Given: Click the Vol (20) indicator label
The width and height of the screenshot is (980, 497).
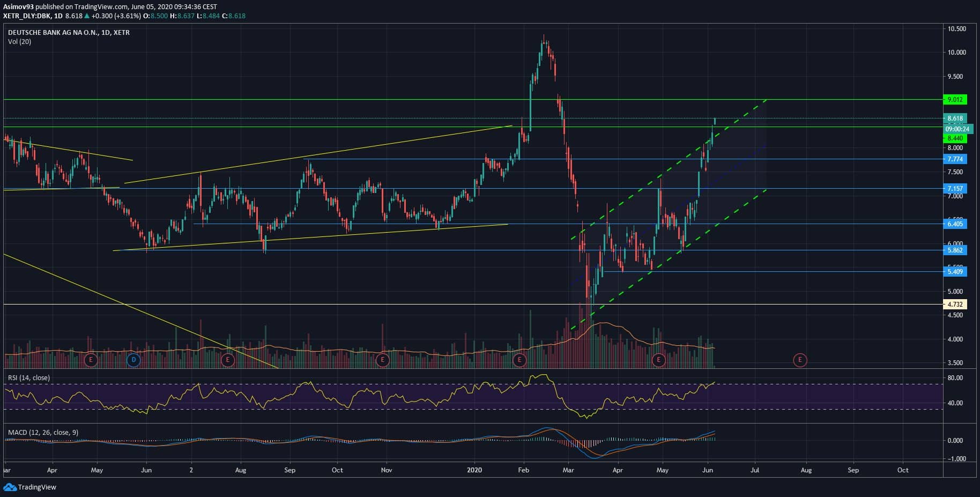Looking at the screenshot, I should pos(19,42).
